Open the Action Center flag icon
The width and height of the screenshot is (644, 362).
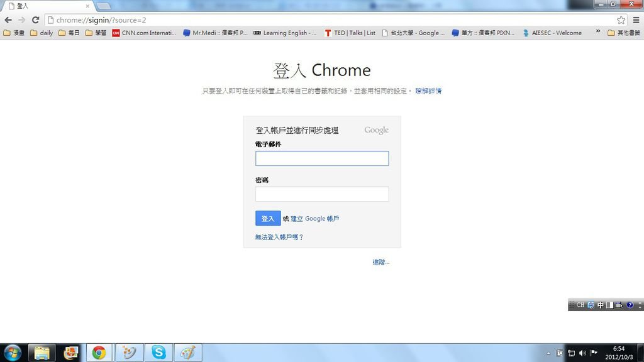coord(594,353)
